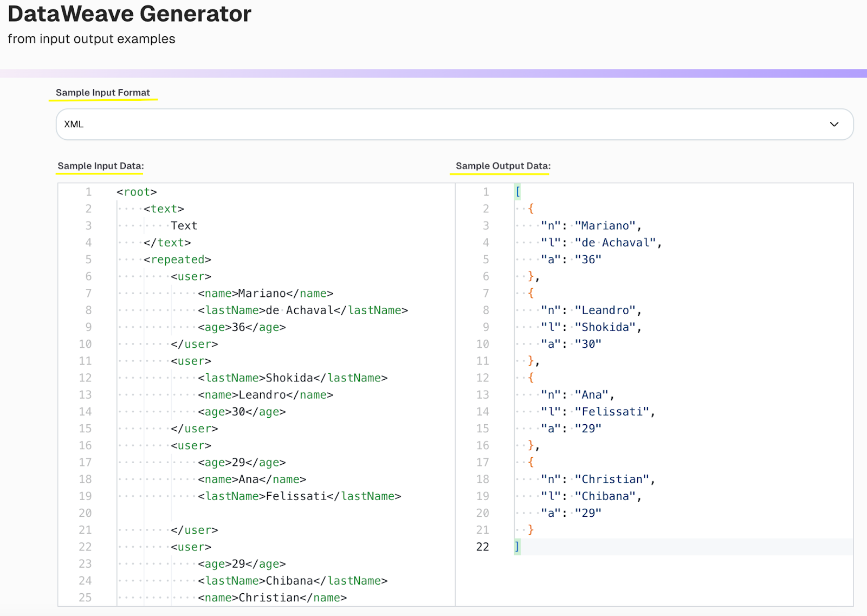Image resolution: width=867 pixels, height=616 pixels.
Task: Click the <repeated> tag line
Action: (177, 260)
